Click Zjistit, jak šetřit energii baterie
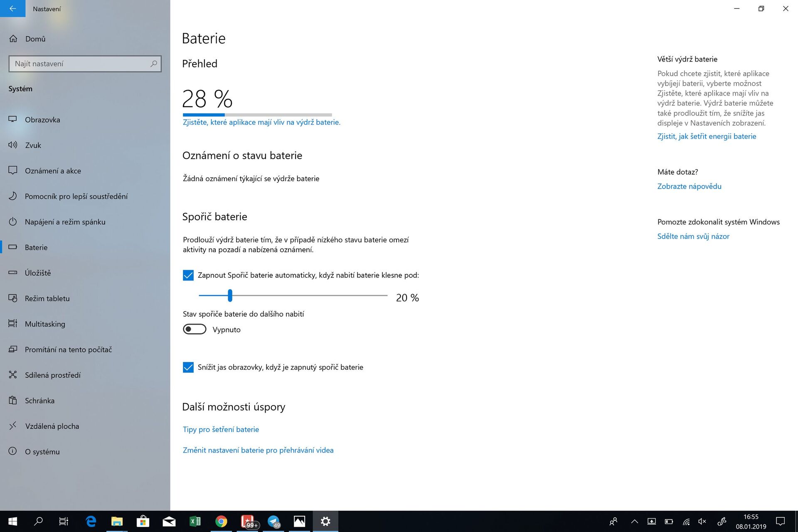The height and width of the screenshot is (532, 798). (x=707, y=136)
